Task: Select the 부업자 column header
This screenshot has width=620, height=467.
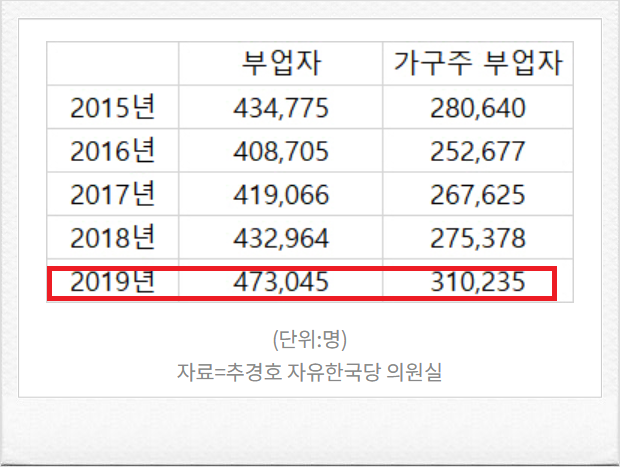Action: pyautogui.click(x=281, y=63)
